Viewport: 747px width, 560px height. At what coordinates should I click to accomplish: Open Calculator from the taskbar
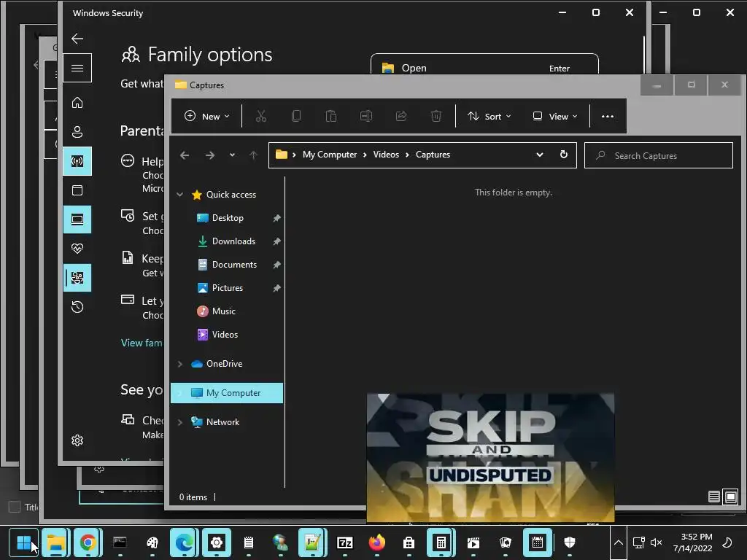click(441, 542)
